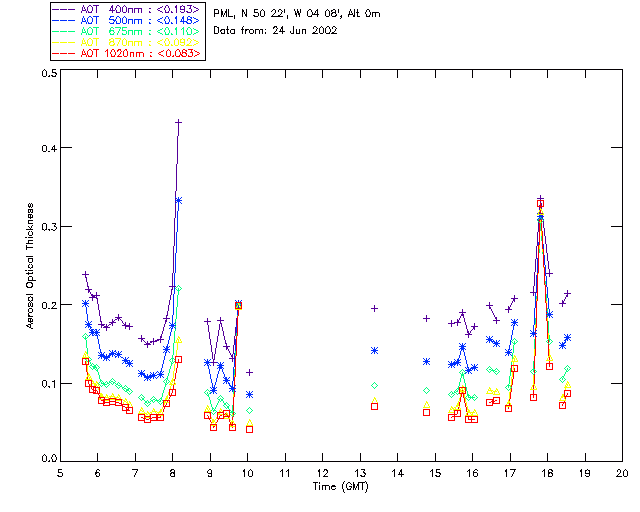The height and width of the screenshot is (512, 640).
Task: Click the 0.0 label on the vertical axis
Action: 49,458
